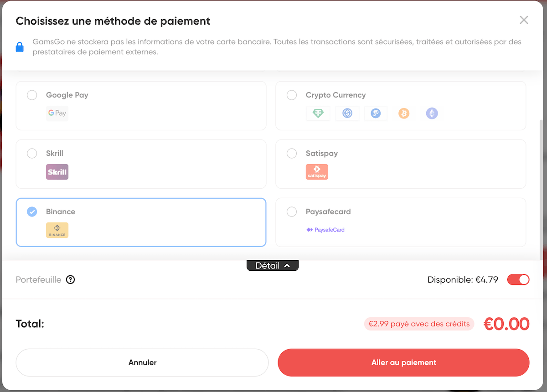This screenshot has height=392, width=547.
Task: Select the Crypto Currency radio button
Action: (x=292, y=95)
